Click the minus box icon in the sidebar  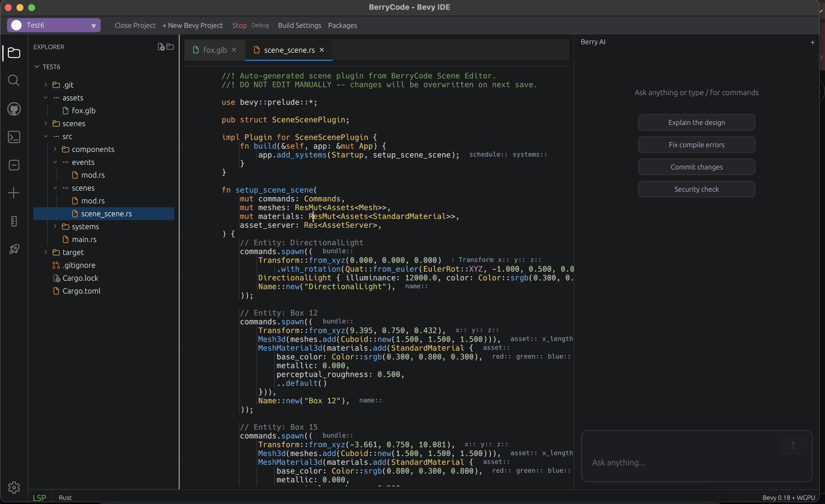(x=14, y=165)
